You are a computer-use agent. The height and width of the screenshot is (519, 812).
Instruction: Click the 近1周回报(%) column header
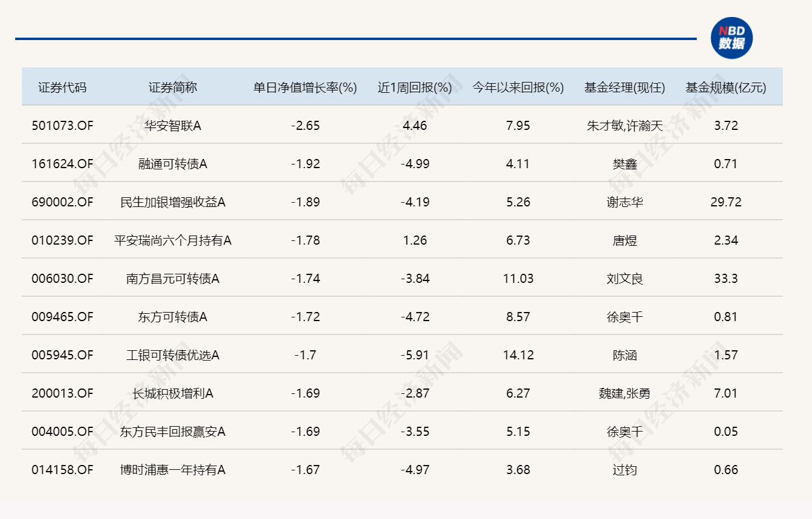[x=415, y=87]
